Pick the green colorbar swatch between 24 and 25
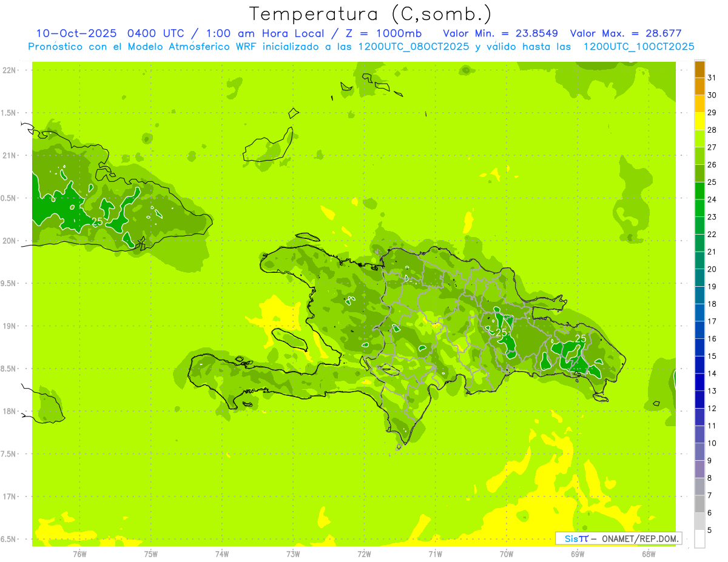Screen dimensions: 728x562 (x=699, y=191)
